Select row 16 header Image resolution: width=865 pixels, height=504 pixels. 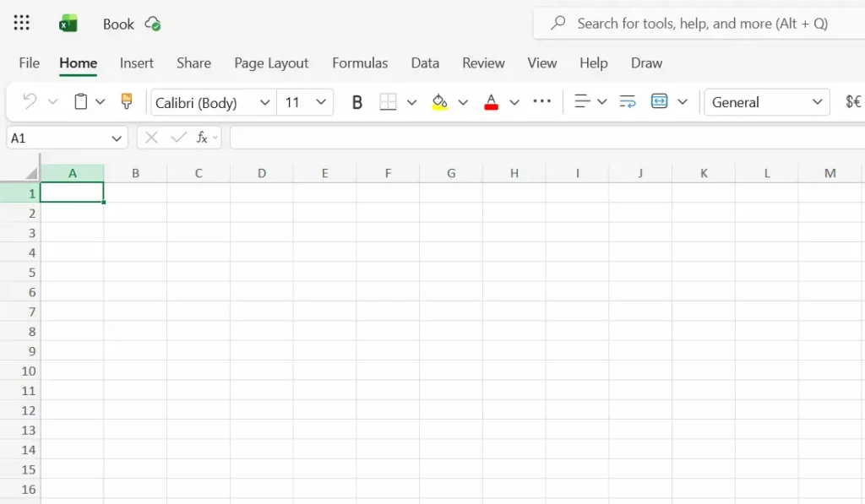coord(20,489)
